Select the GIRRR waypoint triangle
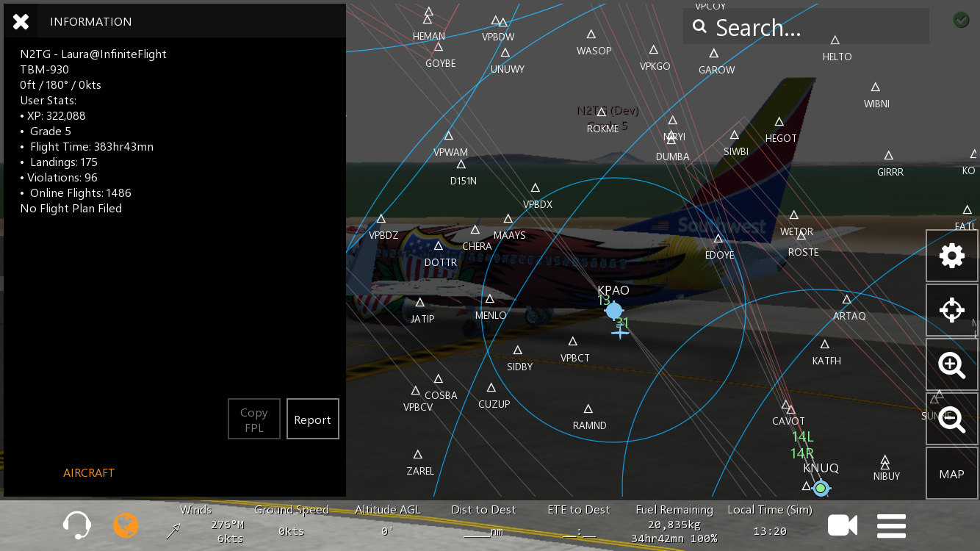Screen dimensions: 980x551 coord(889,155)
